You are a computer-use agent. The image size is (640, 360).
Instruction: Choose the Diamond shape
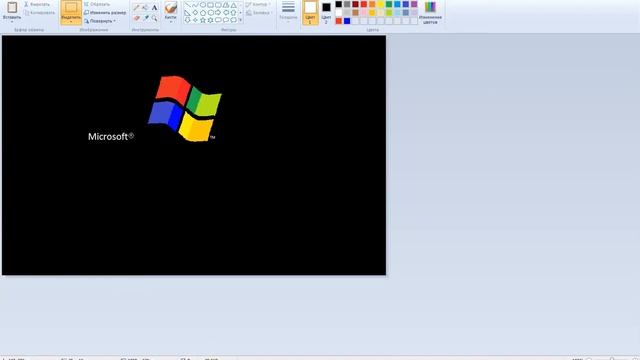pyautogui.click(x=195, y=13)
